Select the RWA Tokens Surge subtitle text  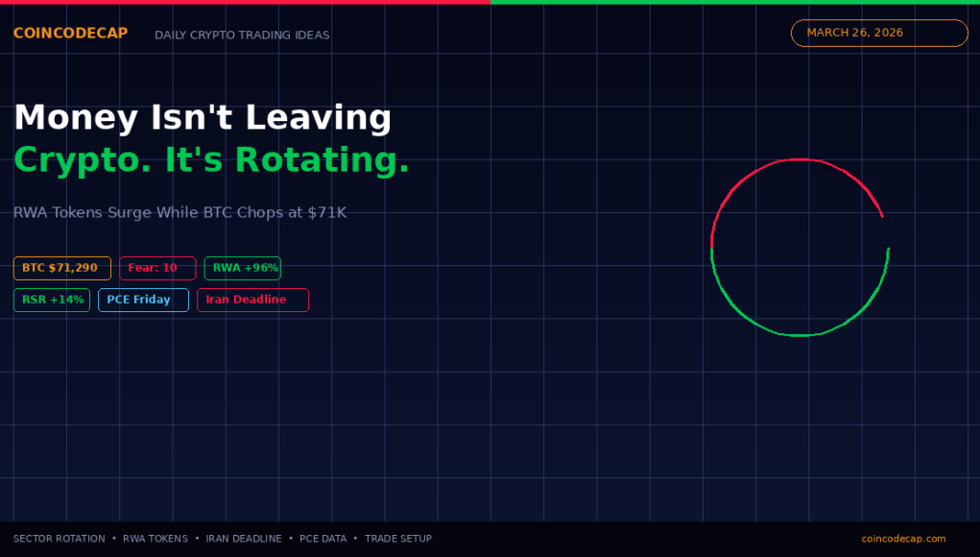179,212
